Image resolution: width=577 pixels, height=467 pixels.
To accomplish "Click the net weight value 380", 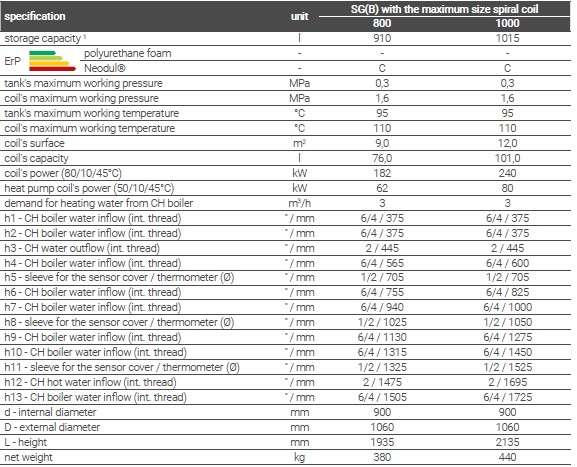I will [x=382, y=457].
